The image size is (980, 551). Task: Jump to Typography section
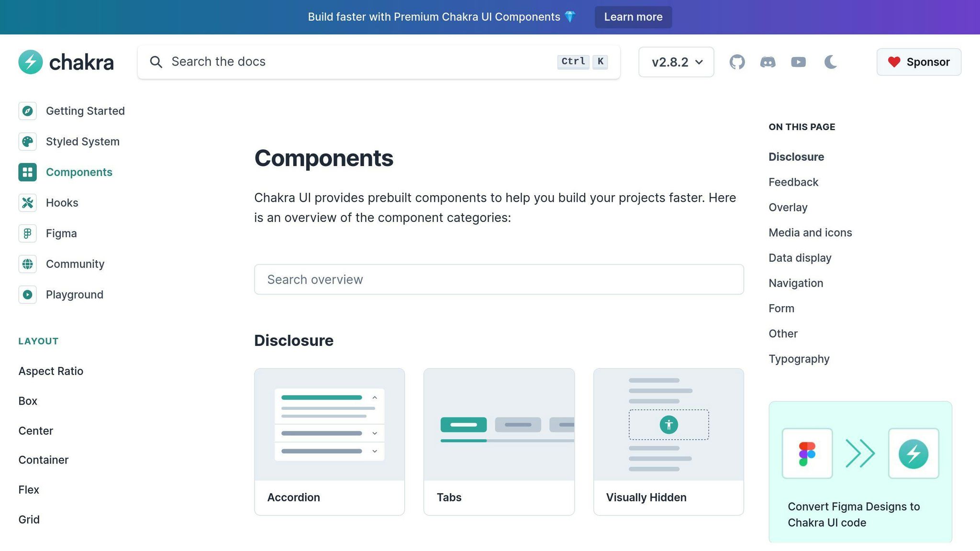pyautogui.click(x=799, y=359)
